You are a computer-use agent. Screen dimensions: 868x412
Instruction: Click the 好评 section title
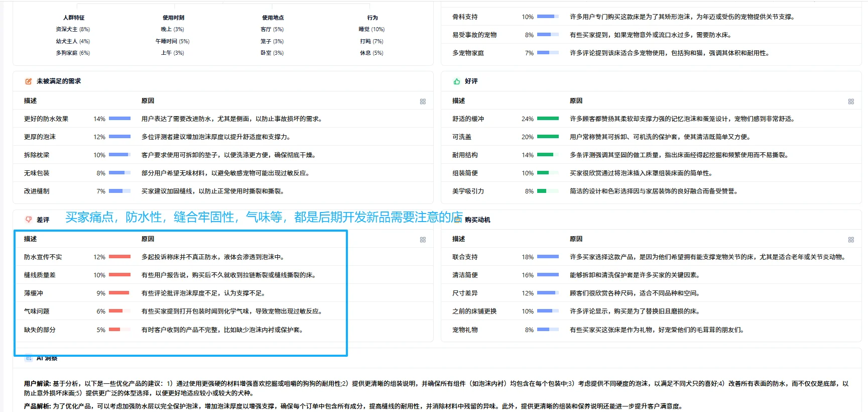(x=471, y=81)
